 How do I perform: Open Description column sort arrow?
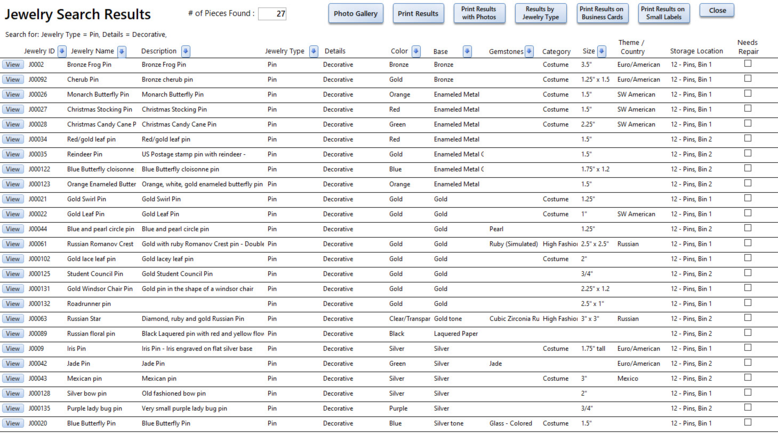click(186, 51)
